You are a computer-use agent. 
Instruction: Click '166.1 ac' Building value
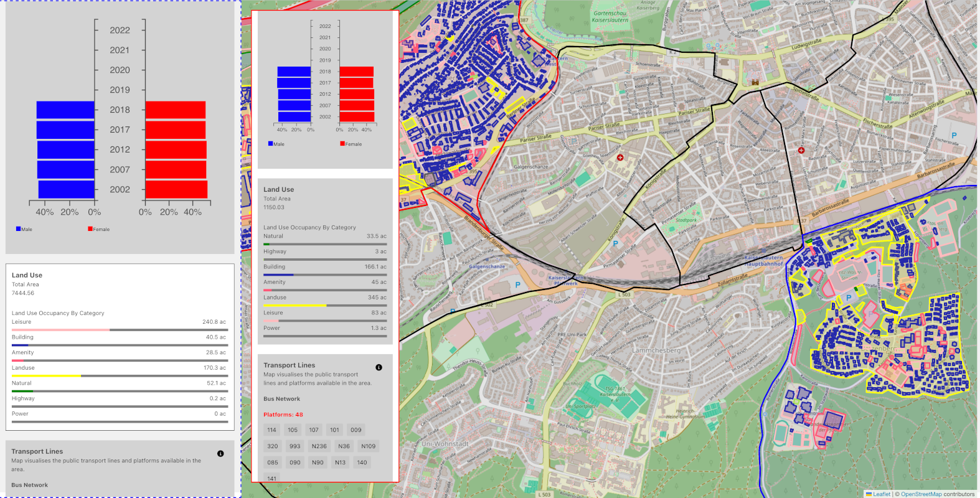[375, 266]
